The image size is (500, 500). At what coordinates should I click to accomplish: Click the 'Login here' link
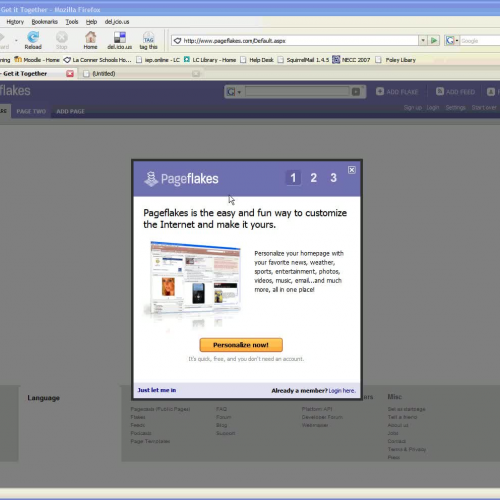pyautogui.click(x=342, y=391)
